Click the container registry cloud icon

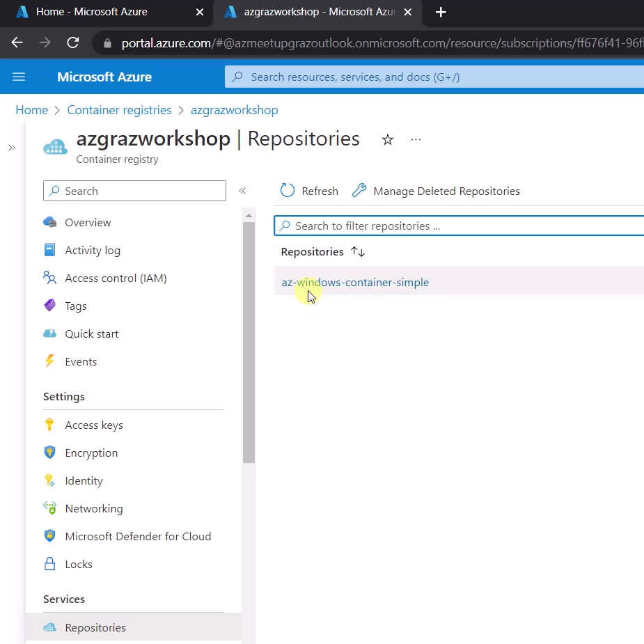point(56,147)
